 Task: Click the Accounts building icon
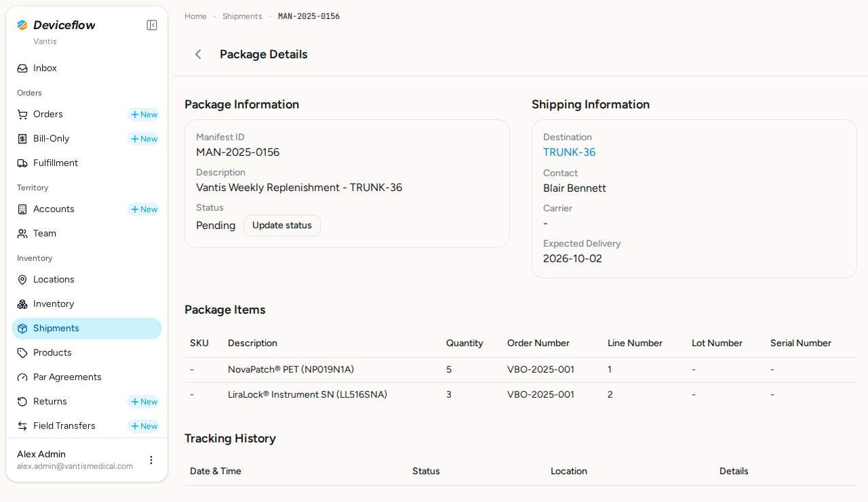tap(22, 209)
